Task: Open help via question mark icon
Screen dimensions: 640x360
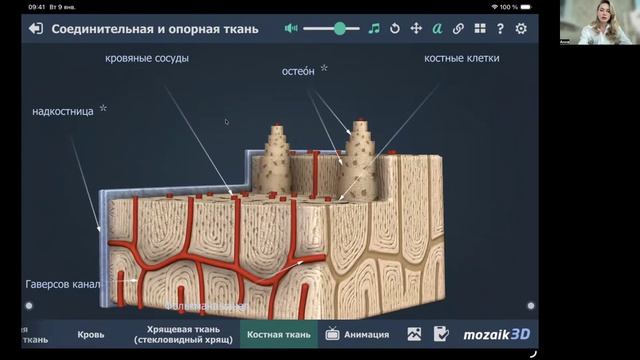Action: tap(500, 29)
